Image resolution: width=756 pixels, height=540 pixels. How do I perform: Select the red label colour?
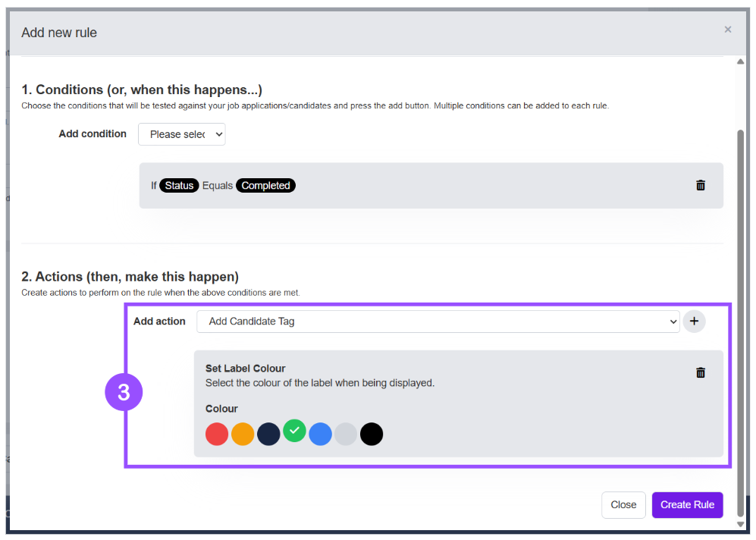click(216, 434)
